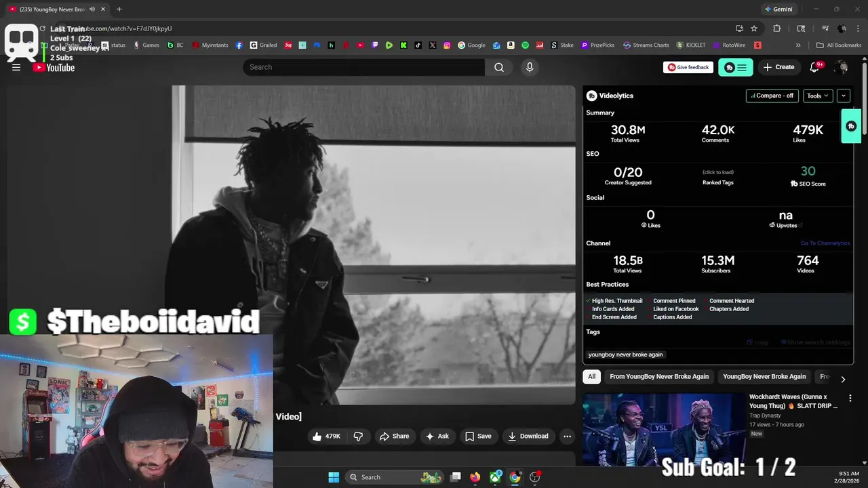This screenshot has width=868, height=488.
Task: Click the YouTube search magnifier button
Action: pyautogui.click(x=499, y=67)
